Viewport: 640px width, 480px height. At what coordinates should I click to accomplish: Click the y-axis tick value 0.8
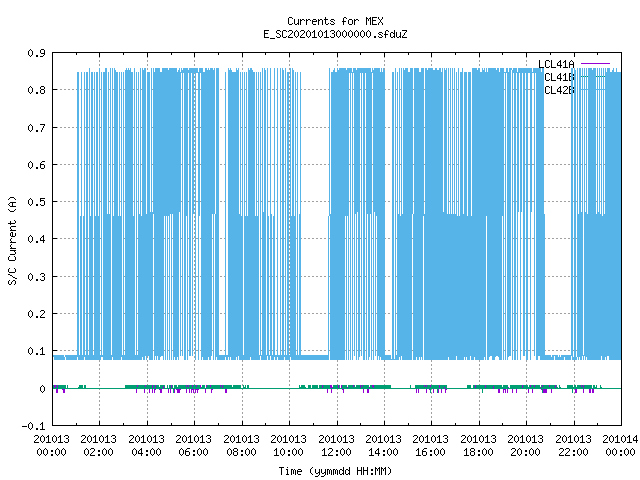pos(36,90)
